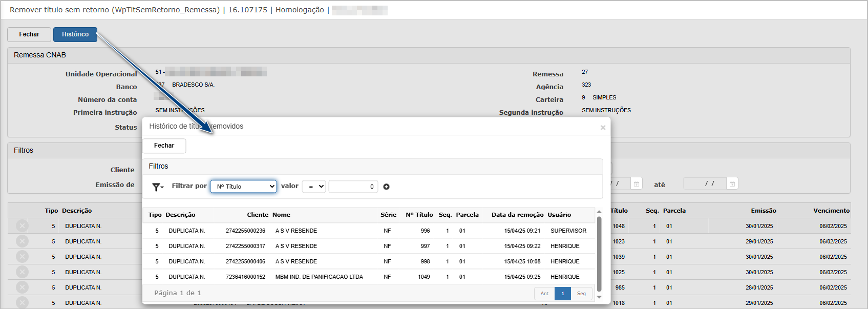Click the add filter plus icon

coord(386,187)
